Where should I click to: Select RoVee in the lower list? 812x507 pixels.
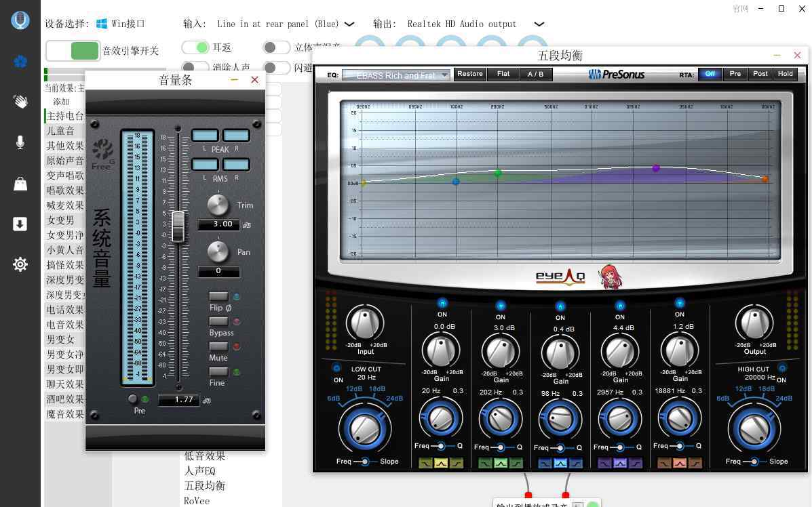[197, 501]
